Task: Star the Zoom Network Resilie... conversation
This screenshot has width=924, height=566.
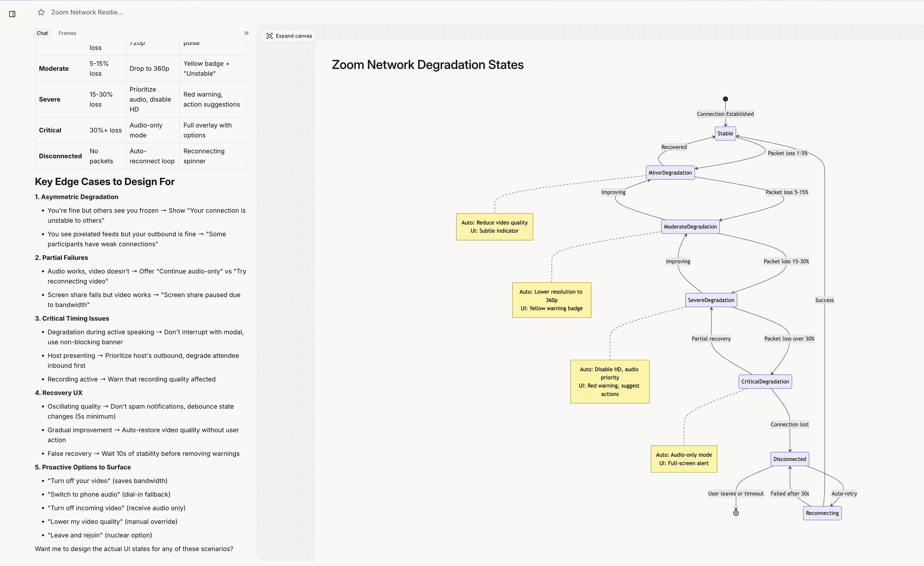Action: point(41,12)
